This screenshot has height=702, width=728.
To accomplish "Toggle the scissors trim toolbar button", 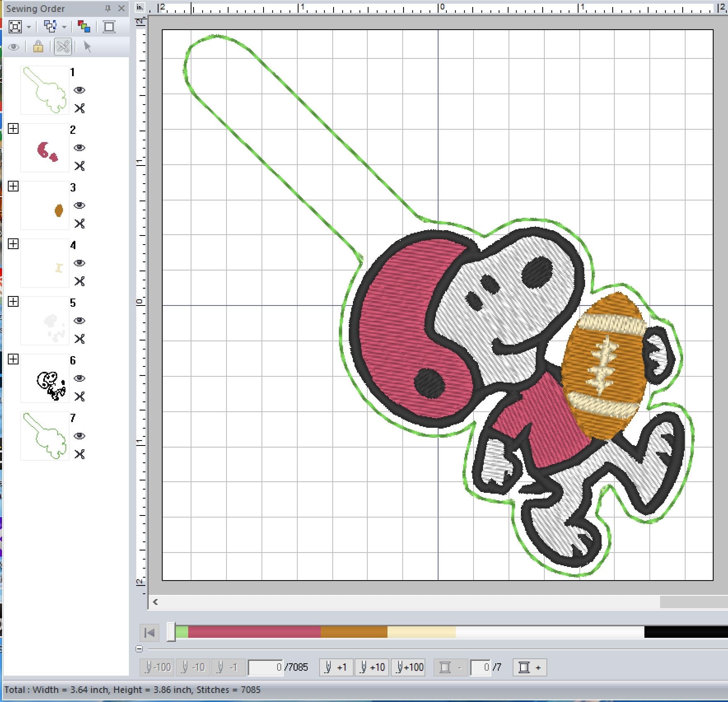I will coord(63,47).
